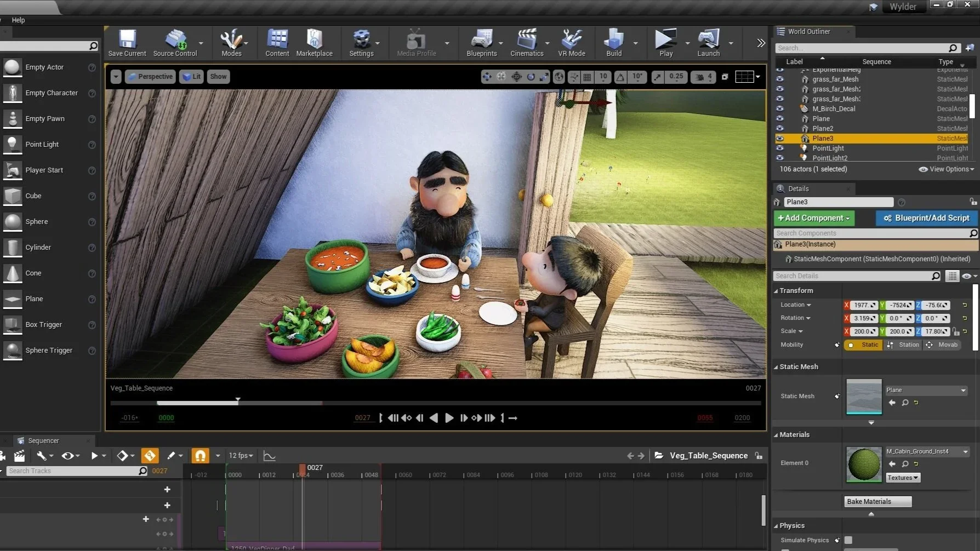The width and height of the screenshot is (980, 551).
Task: Open the Blueprints toolbar icon
Action: pos(482,43)
